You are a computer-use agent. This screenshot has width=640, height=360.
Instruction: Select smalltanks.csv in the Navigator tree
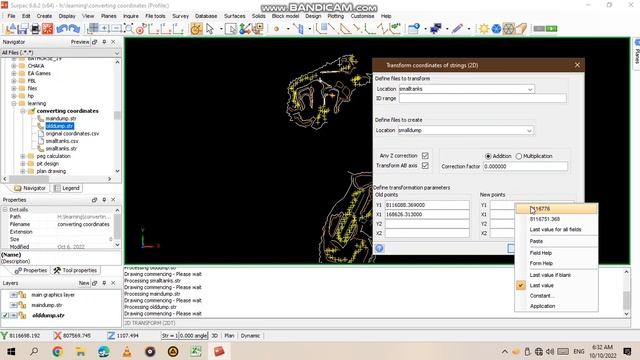[x=62, y=141]
